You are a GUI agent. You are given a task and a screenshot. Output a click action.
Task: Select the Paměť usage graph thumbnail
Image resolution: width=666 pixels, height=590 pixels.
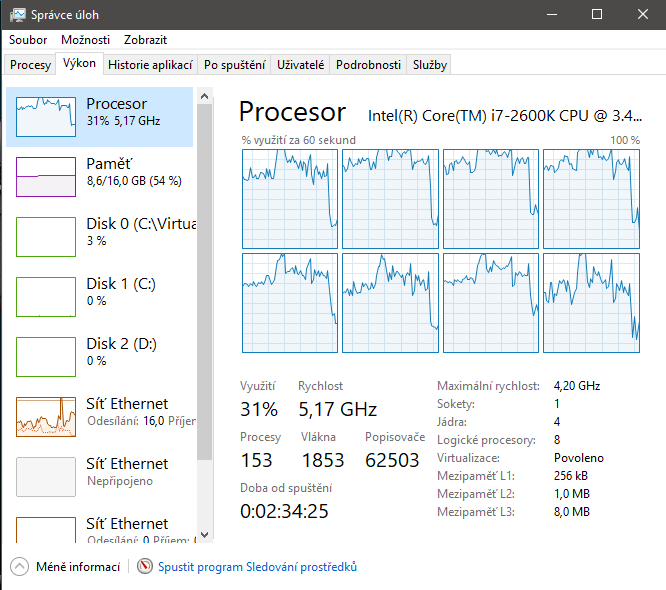pos(46,177)
